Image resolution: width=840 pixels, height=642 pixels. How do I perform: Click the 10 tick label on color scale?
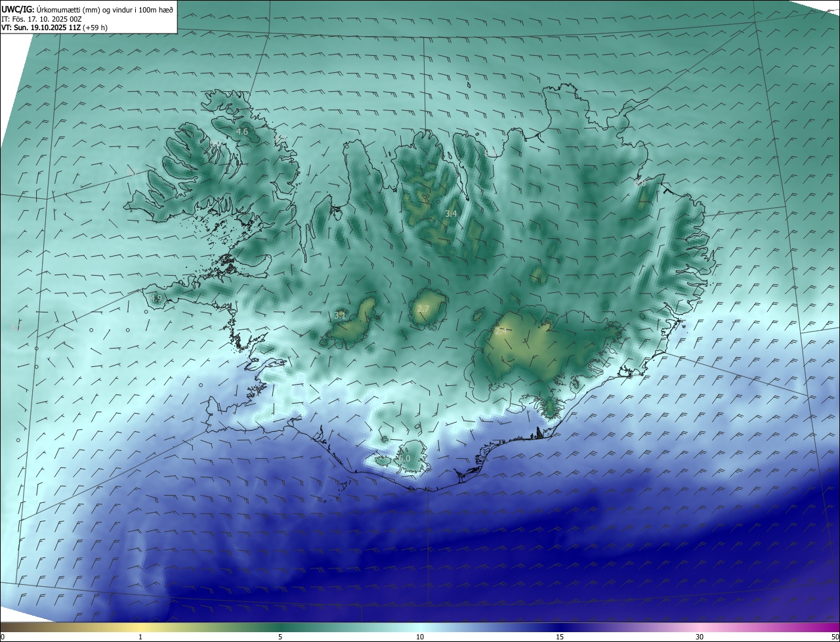tap(420, 637)
